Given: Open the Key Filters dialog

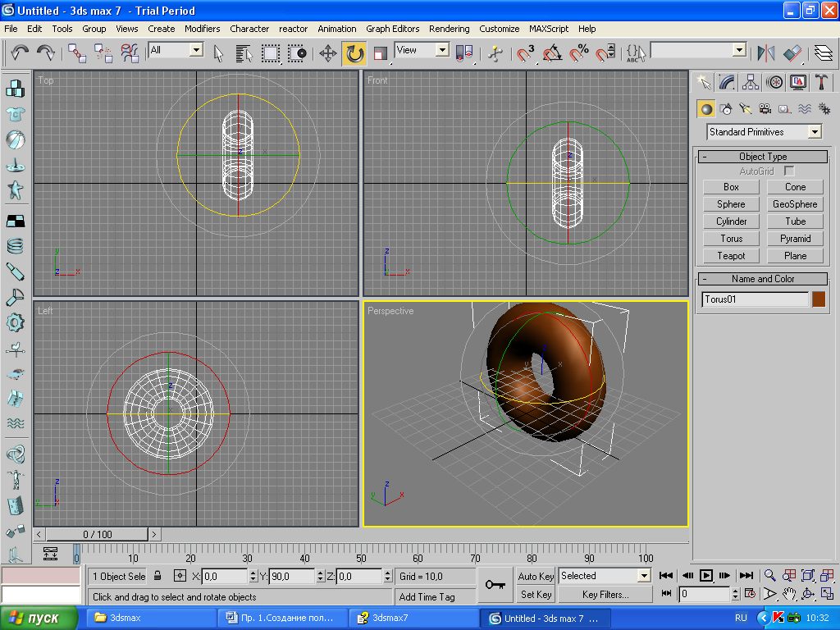Looking at the screenshot, I should pyautogui.click(x=605, y=595).
